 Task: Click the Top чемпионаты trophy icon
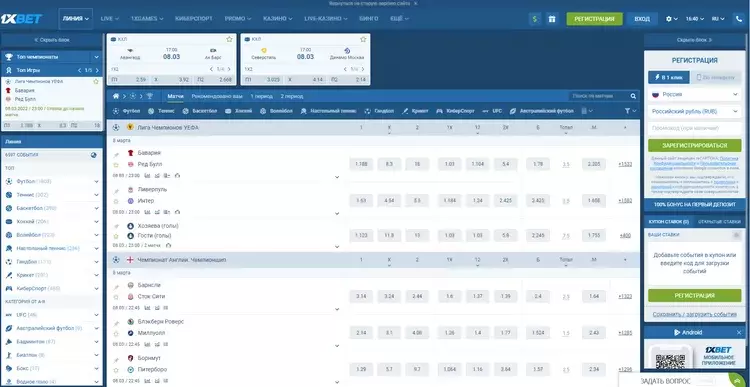(x=9, y=57)
